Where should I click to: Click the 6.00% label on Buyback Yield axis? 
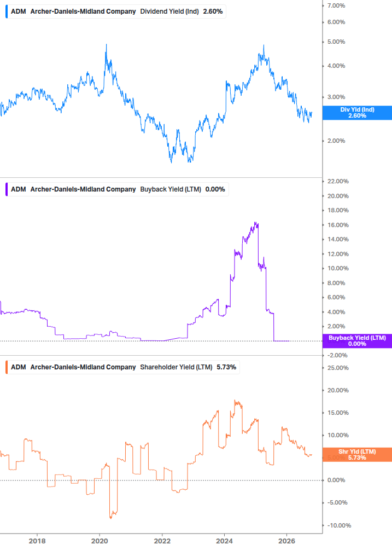point(336,298)
